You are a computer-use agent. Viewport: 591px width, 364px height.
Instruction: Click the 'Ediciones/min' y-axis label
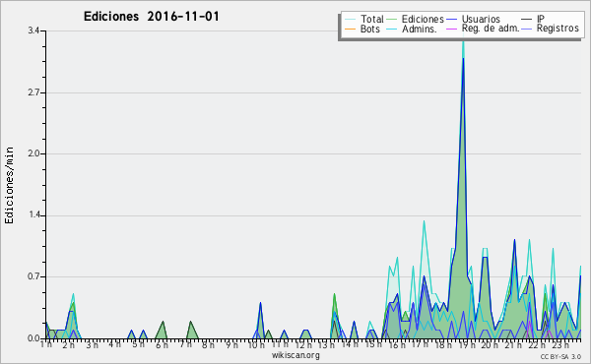[x=9, y=185]
